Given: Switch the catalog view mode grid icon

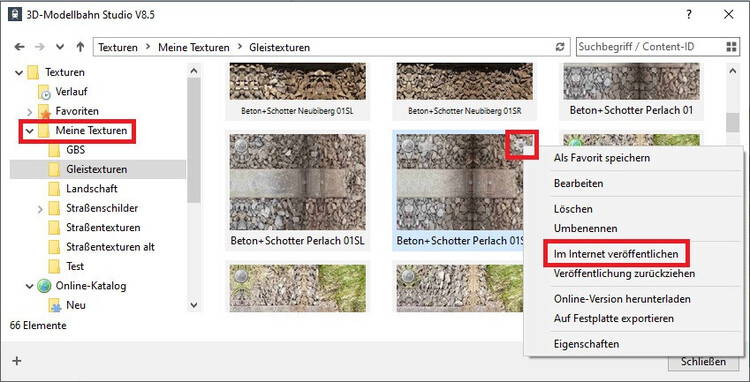Looking at the screenshot, I should pos(731,47).
